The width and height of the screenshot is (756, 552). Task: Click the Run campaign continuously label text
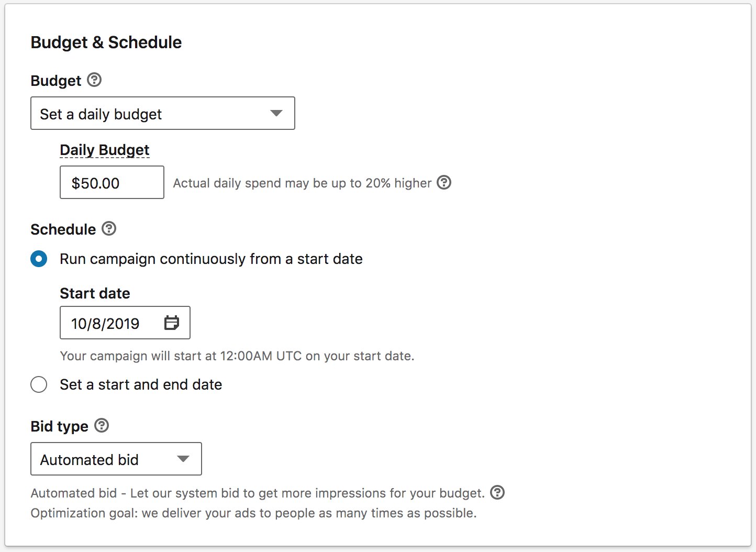211,259
